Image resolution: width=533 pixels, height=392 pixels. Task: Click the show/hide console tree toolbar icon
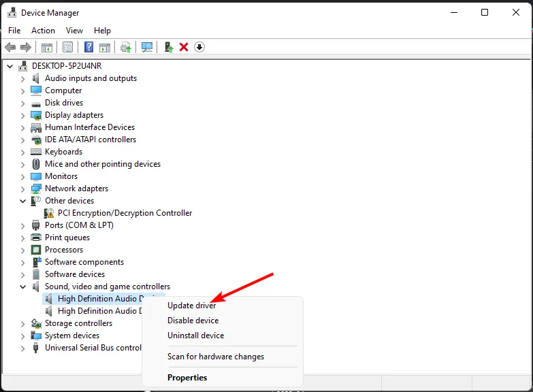click(46, 47)
